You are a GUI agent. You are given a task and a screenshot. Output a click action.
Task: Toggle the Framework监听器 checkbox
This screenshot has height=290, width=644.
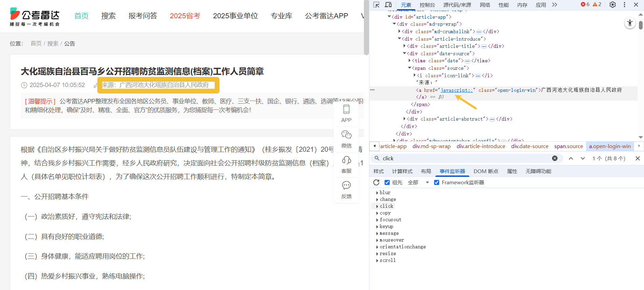(437, 183)
